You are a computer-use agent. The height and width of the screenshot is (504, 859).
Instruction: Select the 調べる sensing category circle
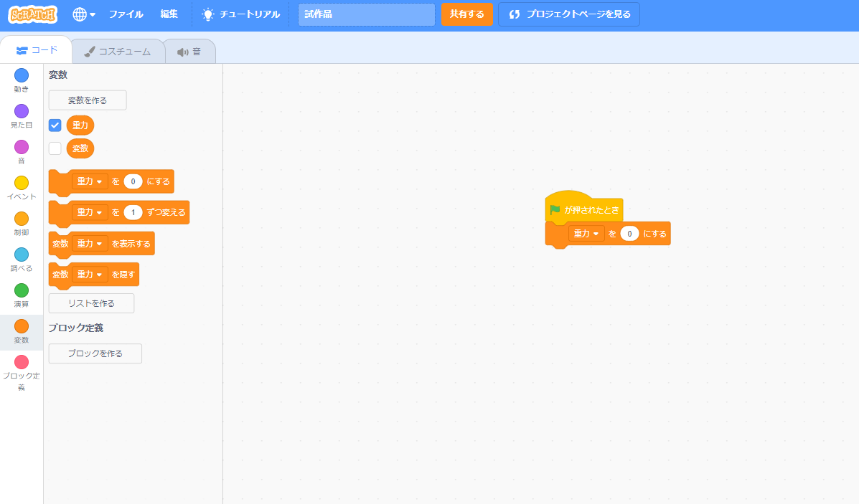coord(22,255)
